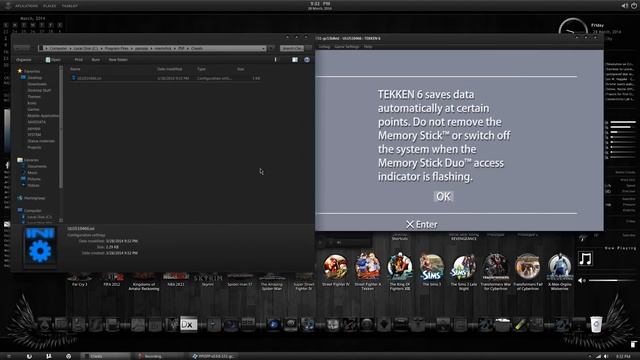Launch X-Men Origins Wolverine icon
The width and height of the screenshot is (640, 360).
(x=559, y=271)
